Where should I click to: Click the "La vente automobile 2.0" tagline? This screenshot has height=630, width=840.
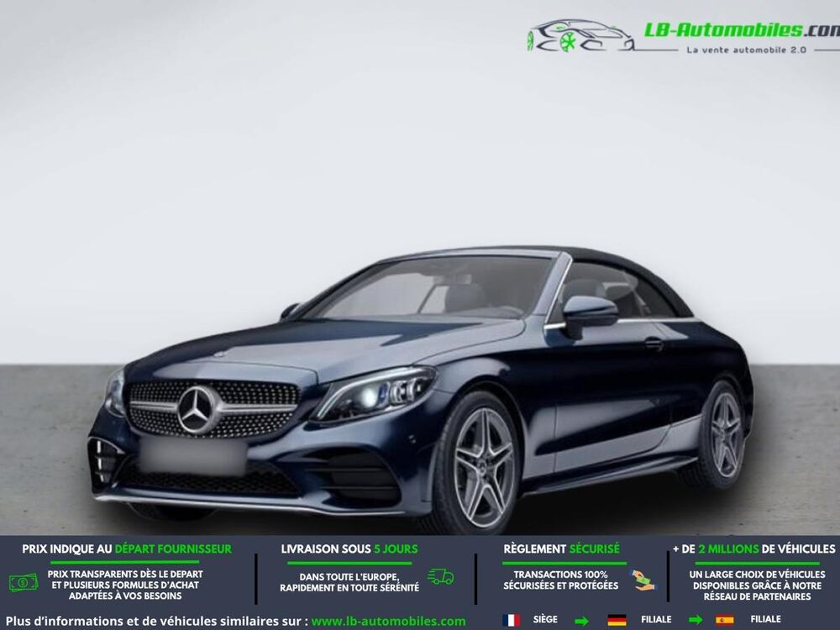click(x=746, y=50)
